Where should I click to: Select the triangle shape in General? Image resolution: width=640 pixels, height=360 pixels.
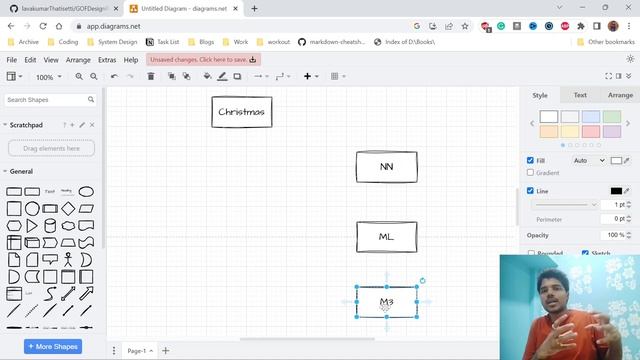tap(32, 226)
